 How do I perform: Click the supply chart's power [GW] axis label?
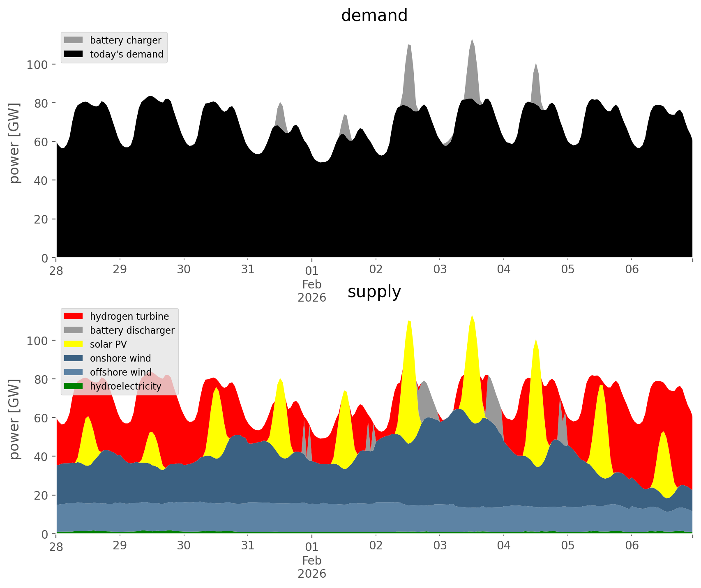pyautogui.click(x=14, y=419)
